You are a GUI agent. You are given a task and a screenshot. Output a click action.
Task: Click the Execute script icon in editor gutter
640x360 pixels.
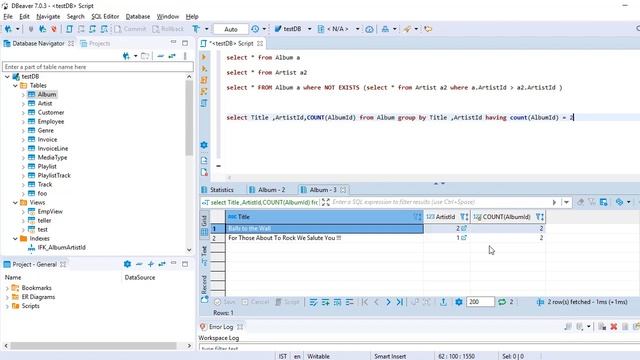click(204, 80)
